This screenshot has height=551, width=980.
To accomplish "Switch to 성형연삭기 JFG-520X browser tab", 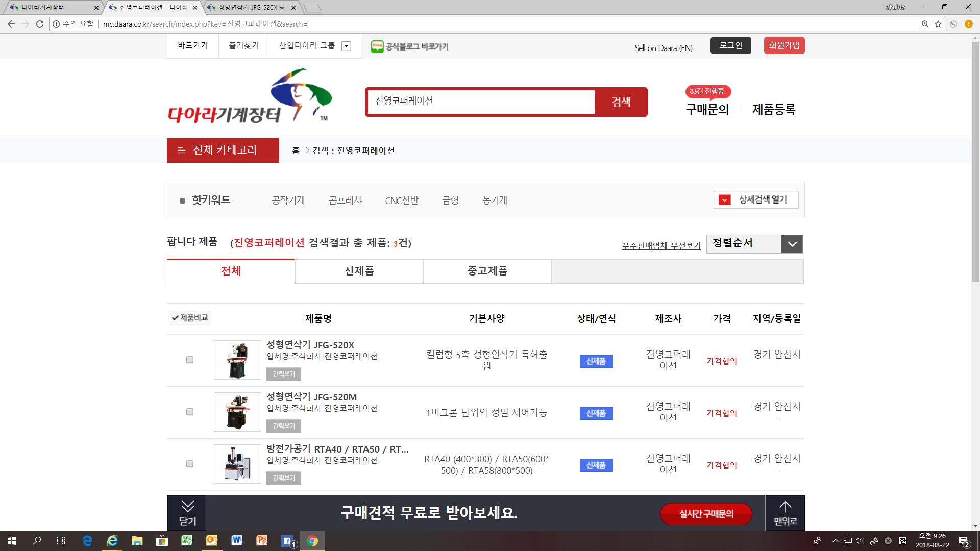I will 252,7.
